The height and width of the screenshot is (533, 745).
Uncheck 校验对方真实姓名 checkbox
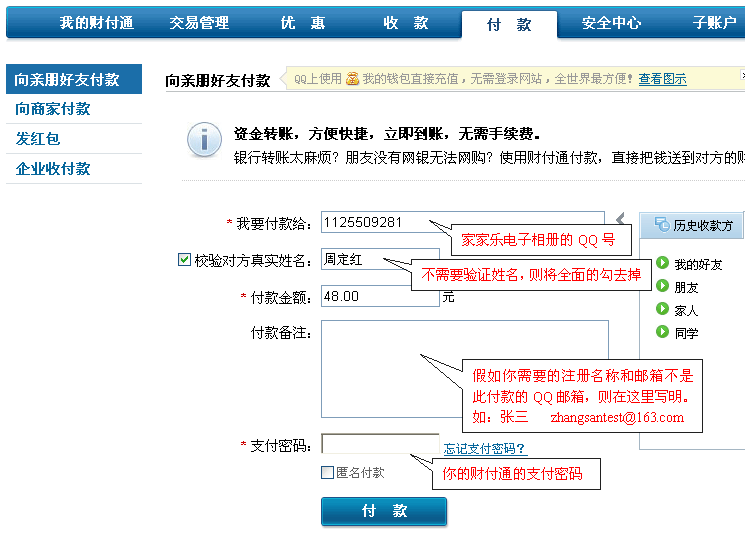184,259
